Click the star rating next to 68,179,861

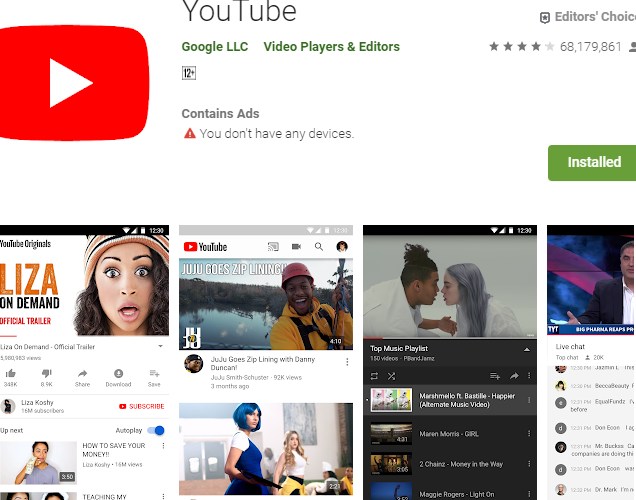point(521,47)
